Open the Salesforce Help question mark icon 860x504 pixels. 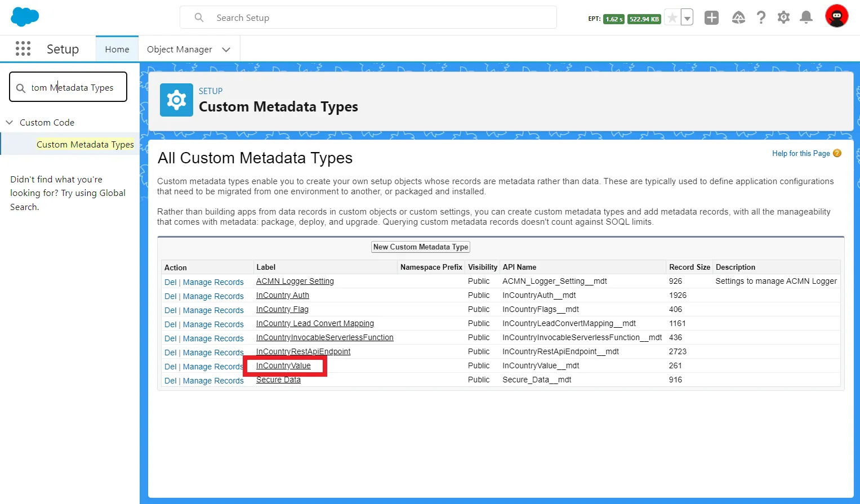coord(761,18)
